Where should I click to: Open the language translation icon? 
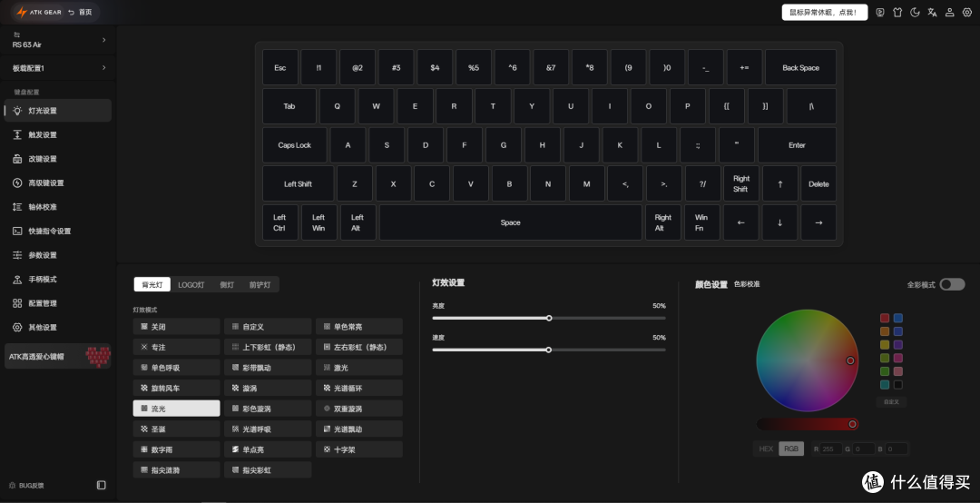[x=932, y=13]
